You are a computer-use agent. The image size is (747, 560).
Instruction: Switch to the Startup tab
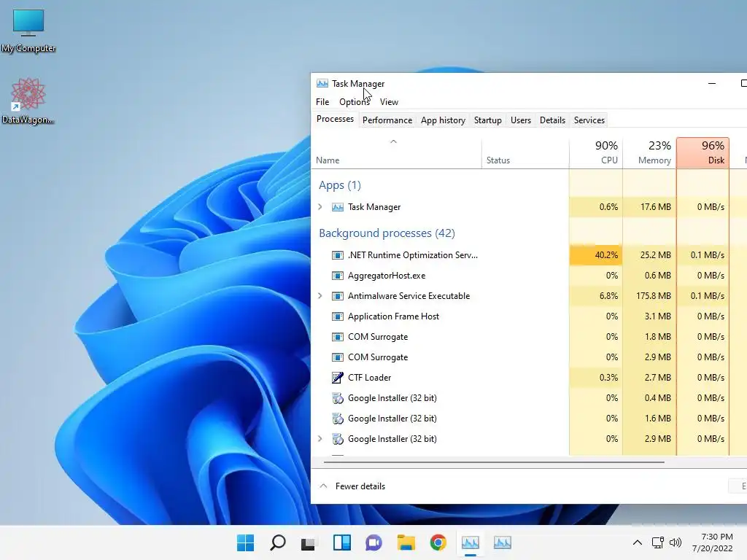pyautogui.click(x=488, y=120)
